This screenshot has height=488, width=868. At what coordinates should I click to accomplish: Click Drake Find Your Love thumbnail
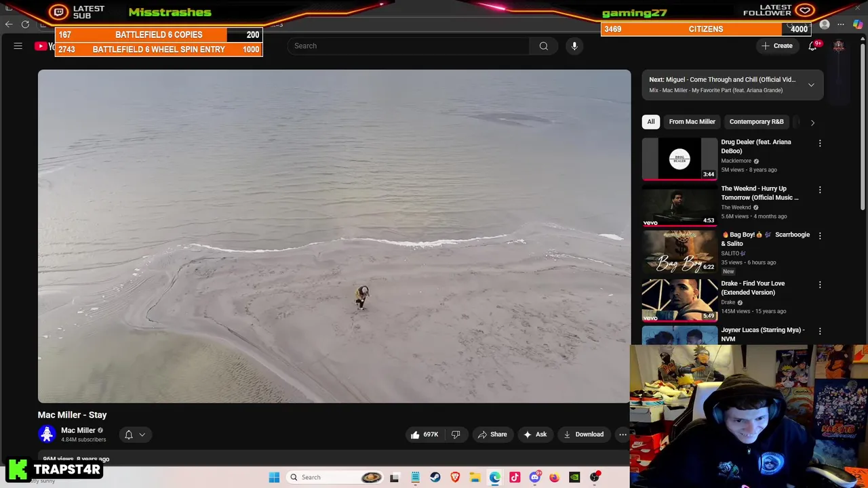pos(679,300)
